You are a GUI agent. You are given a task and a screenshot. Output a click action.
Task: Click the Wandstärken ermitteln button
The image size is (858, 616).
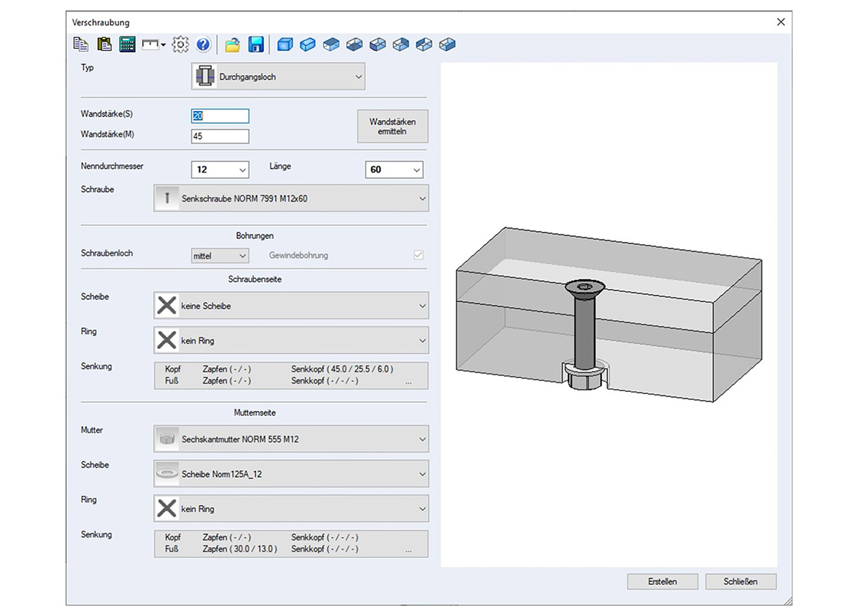pyautogui.click(x=392, y=126)
